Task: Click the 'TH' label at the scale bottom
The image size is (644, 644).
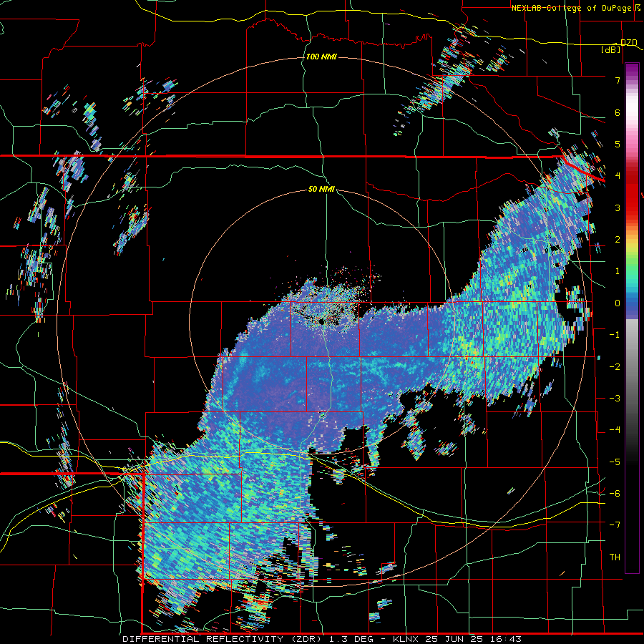Action: 615,557
